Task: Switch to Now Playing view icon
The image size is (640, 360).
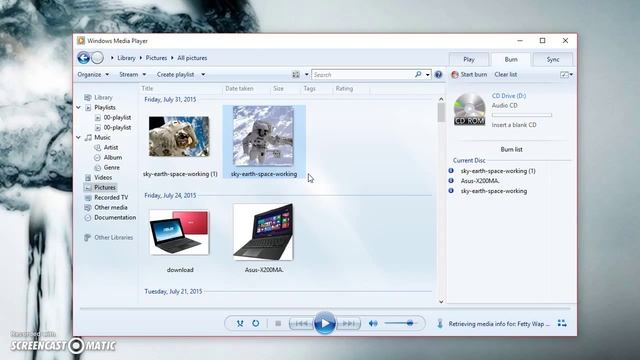Action: (562, 323)
